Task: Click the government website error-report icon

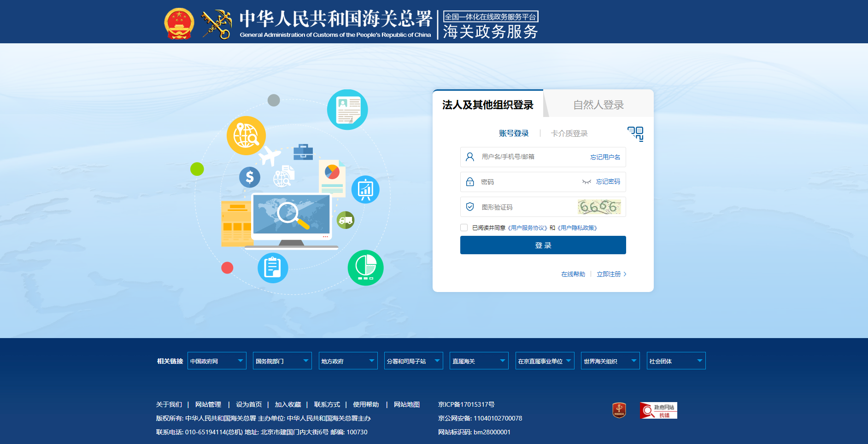Action: [658, 410]
